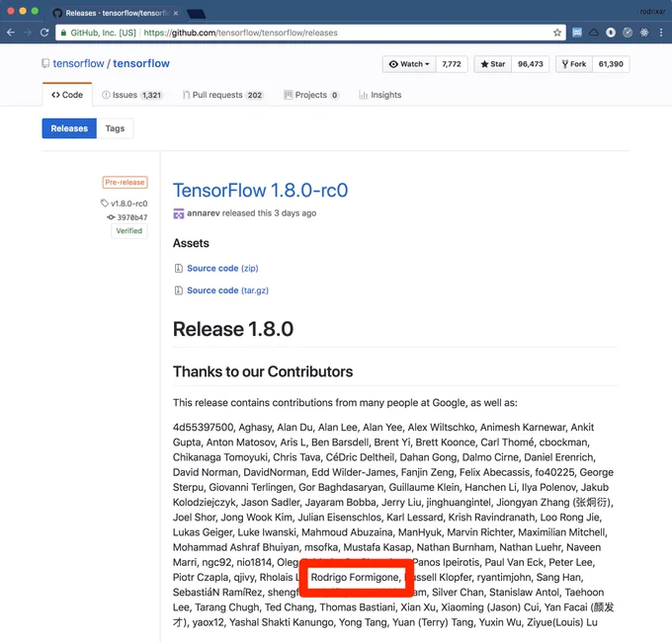Click the Assets heading

191,243
